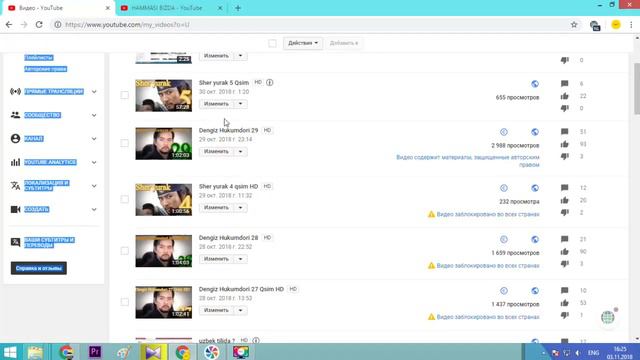Open edit dropdown arrow for Sher yurak 5 Qsim
Image resolution: width=640 pixels, height=360 pixels.
click(240, 104)
